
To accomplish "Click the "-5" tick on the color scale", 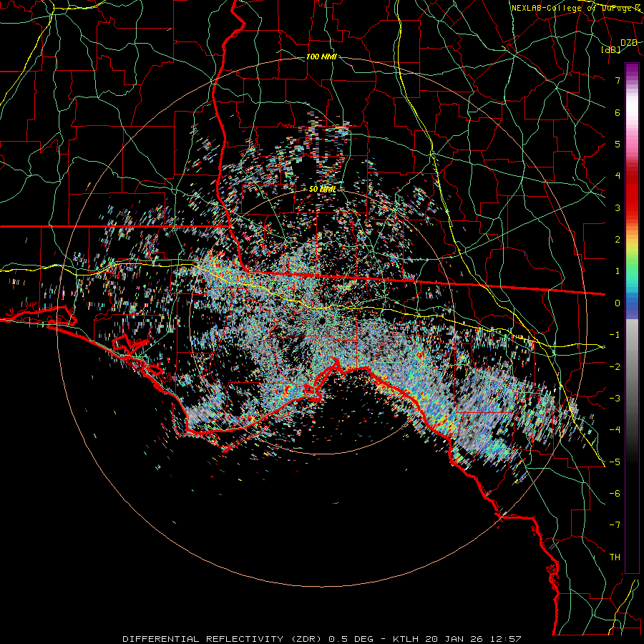I will point(615,462).
